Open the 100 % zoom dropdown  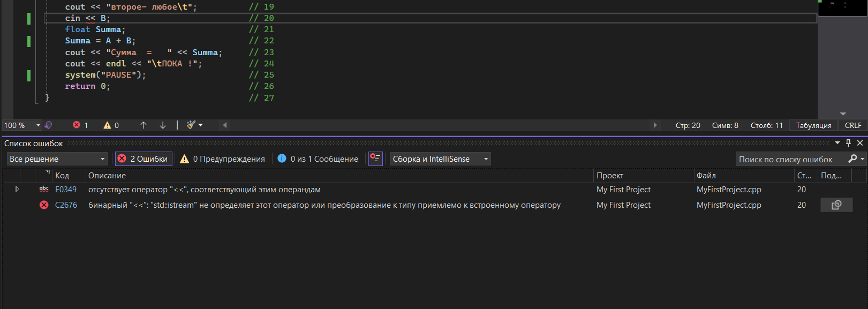click(22, 125)
